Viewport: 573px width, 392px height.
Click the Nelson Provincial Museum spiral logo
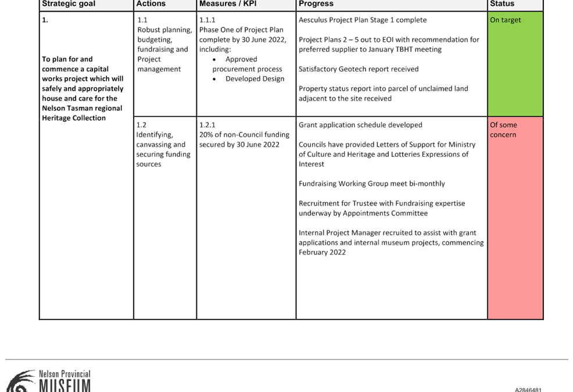[22, 381]
